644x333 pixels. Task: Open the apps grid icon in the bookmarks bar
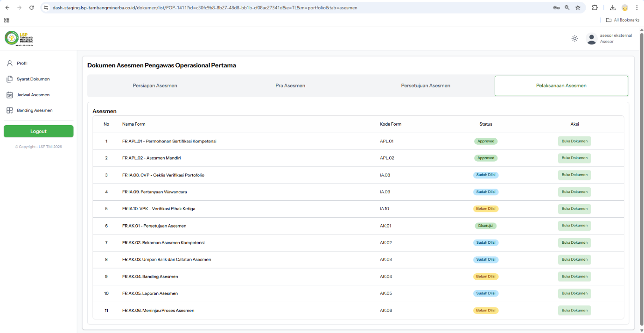7,20
